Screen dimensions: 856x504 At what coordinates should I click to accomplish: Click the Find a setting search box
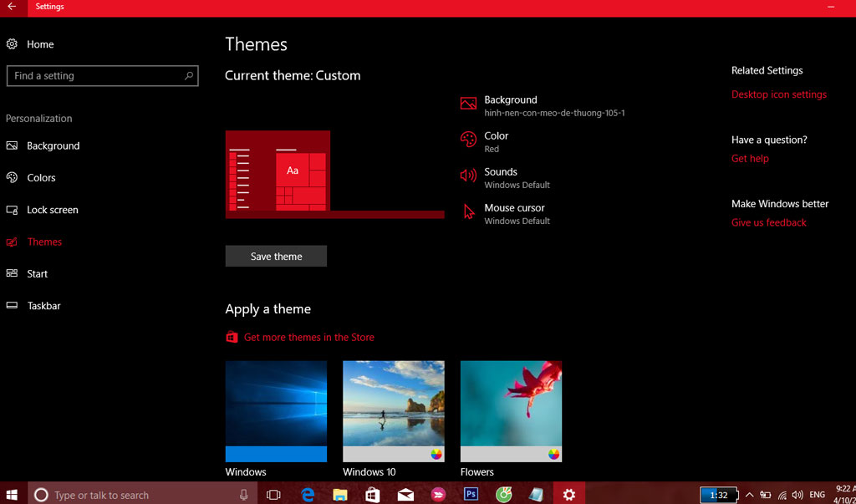[96, 76]
